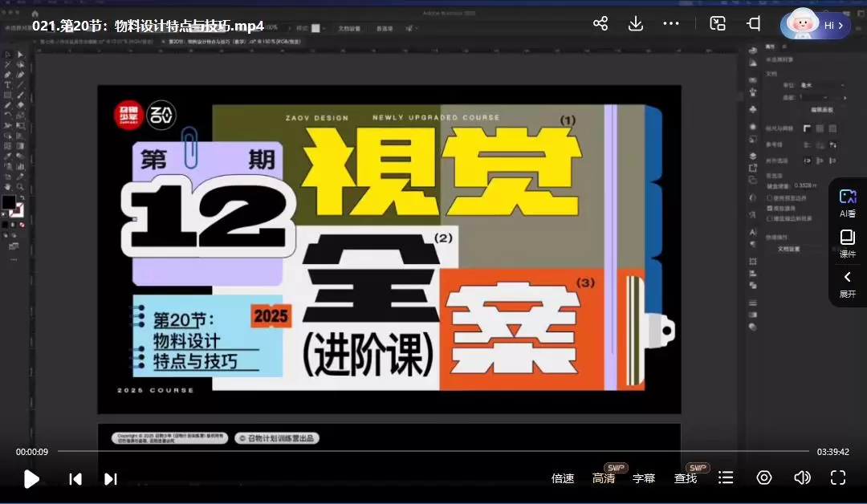The image size is (867, 504).
Task: Click the 00:00:09 elapsed time
Action: point(31,452)
